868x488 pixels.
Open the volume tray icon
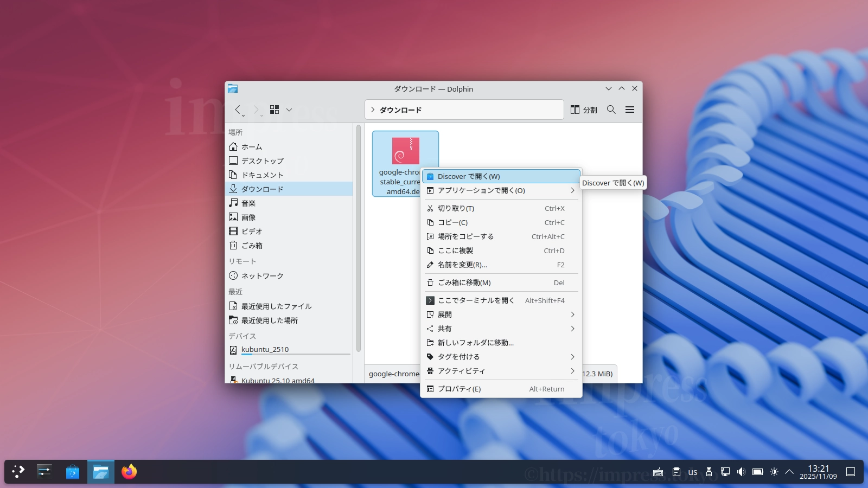click(742, 472)
